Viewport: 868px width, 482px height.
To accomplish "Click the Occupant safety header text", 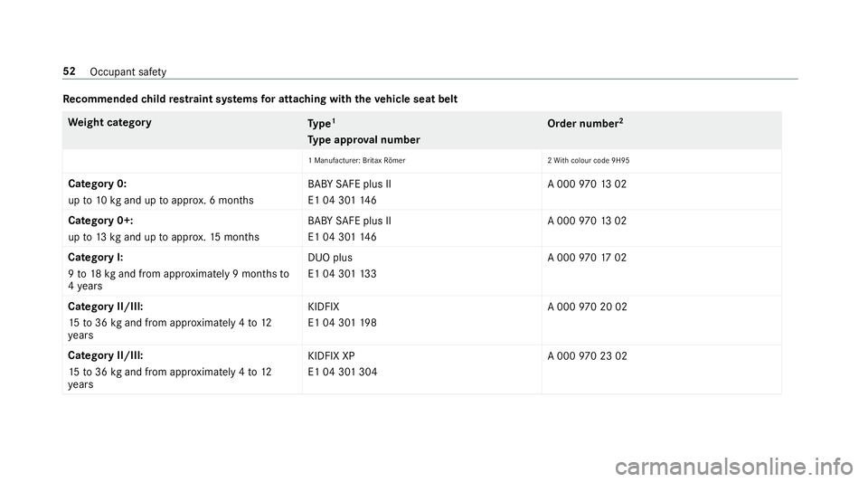I will pyautogui.click(x=127, y=72).
